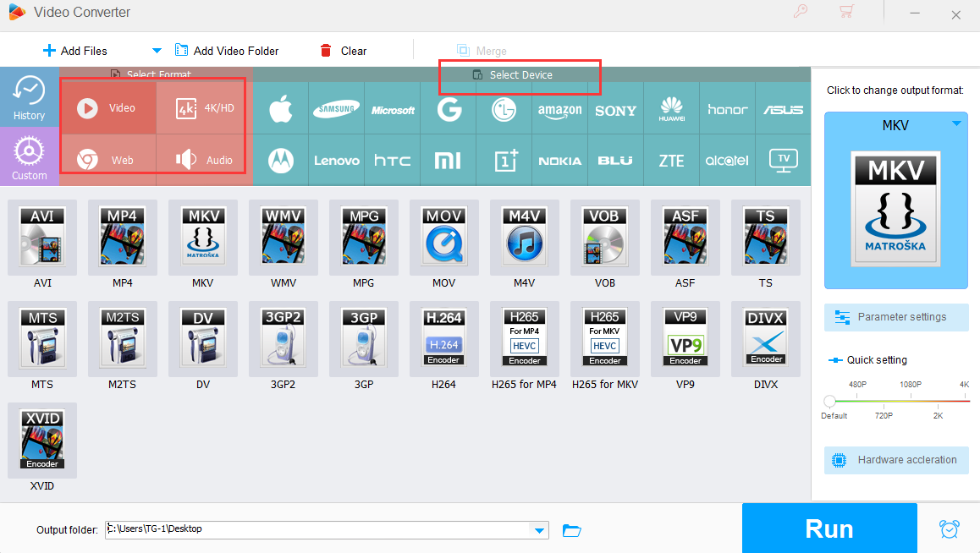
Task: Switch to Video format category
Action: tap(108, 108)
